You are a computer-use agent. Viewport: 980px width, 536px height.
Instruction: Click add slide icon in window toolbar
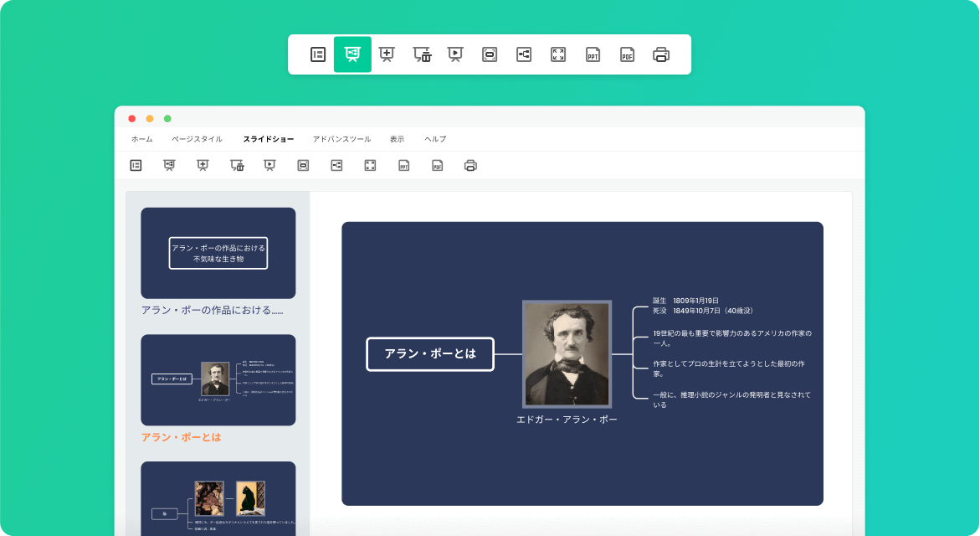pos(203,165)
